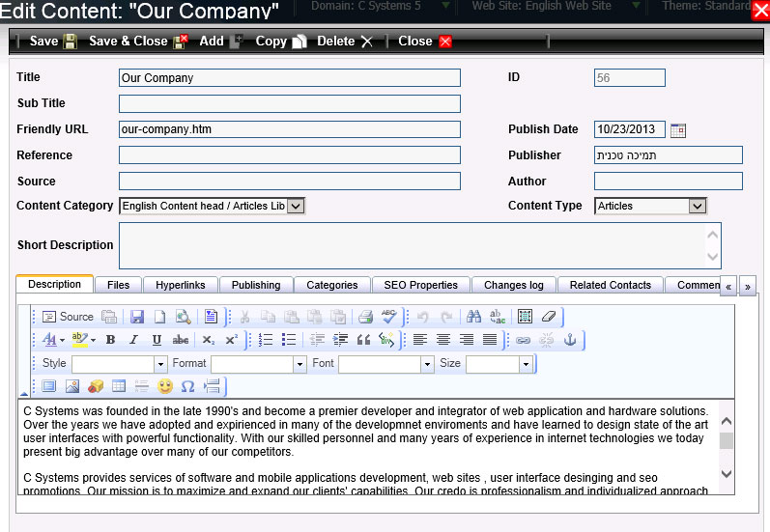
Task: Click the New Page icon
Action: (159, 317)
